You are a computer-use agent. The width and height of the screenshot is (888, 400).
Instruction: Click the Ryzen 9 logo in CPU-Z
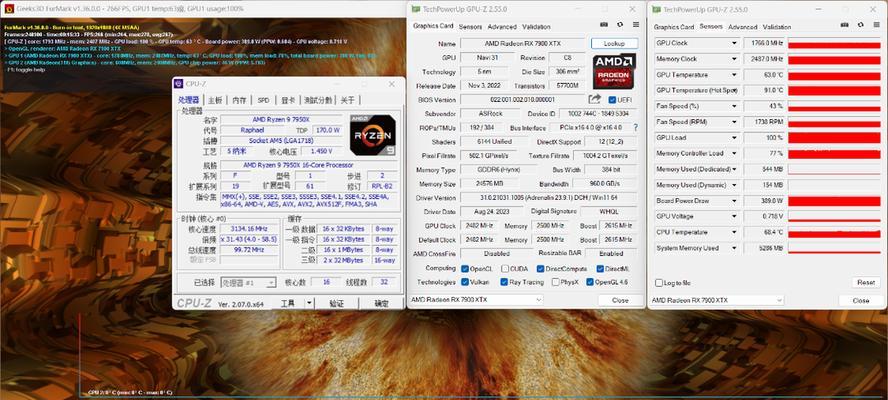(x=373, y=135)
